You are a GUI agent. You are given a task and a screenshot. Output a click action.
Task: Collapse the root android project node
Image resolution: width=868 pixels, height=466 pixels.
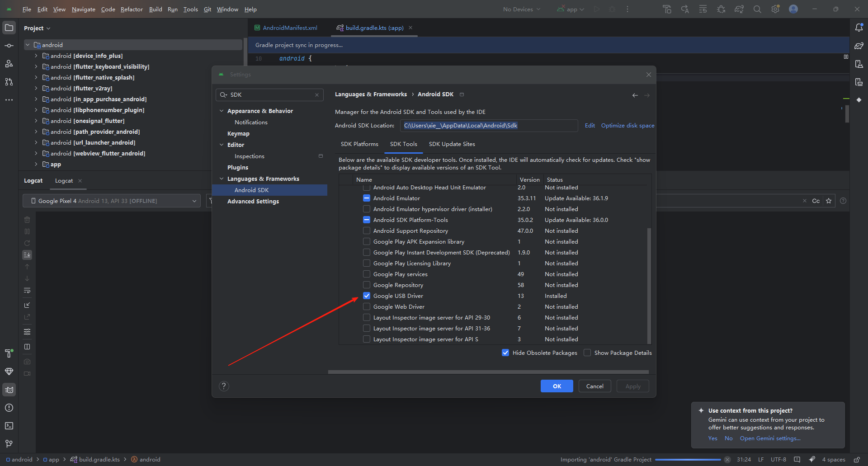[28, 45]
